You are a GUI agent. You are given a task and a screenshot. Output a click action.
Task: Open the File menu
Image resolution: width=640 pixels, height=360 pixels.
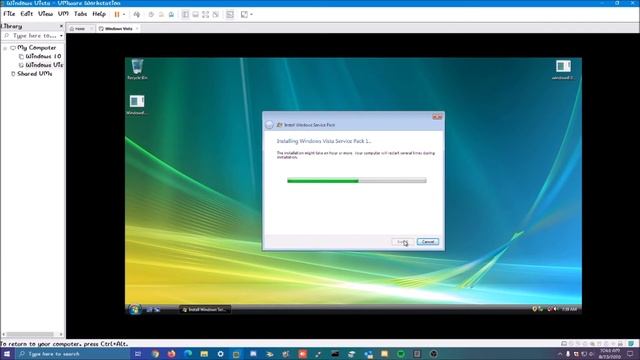tap(9, 14)
